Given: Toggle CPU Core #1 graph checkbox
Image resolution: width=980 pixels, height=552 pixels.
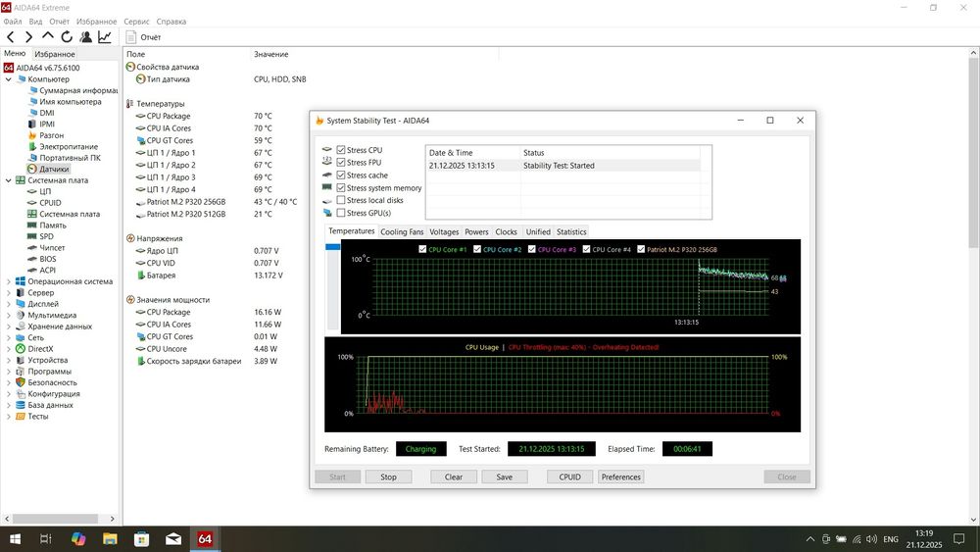Looking at the screenshot, I should click(x=423, y=249).
